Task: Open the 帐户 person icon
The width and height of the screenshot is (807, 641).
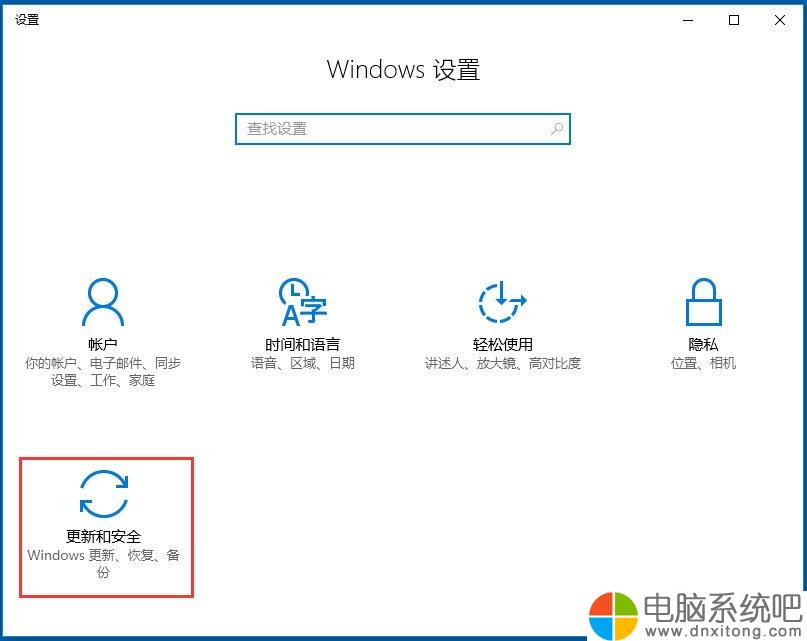Action: (103, 302)
